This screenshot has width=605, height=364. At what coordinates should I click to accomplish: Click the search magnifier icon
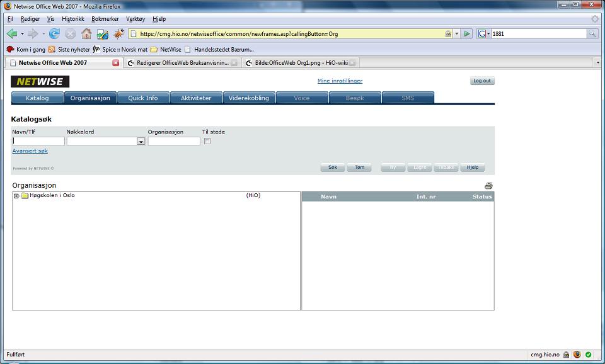pos(592,34)
